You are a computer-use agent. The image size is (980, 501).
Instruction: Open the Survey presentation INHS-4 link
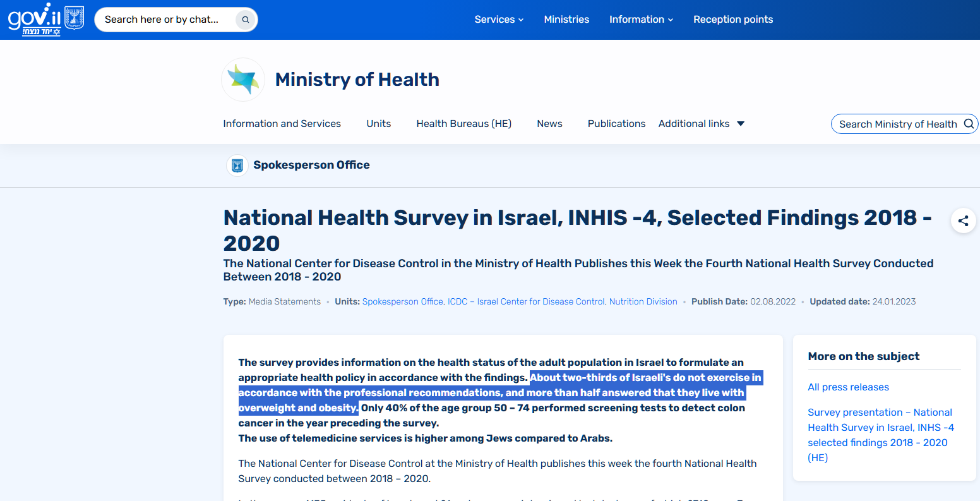(x=881, y=435)
